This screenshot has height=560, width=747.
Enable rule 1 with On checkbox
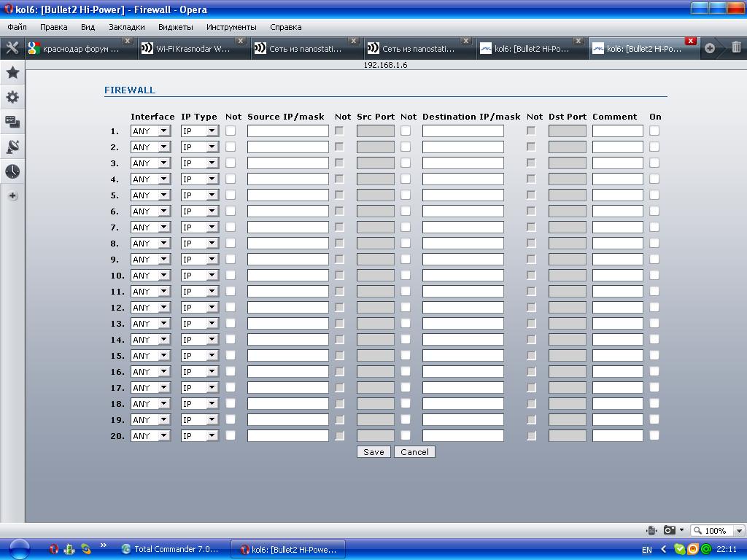[654, 131]
